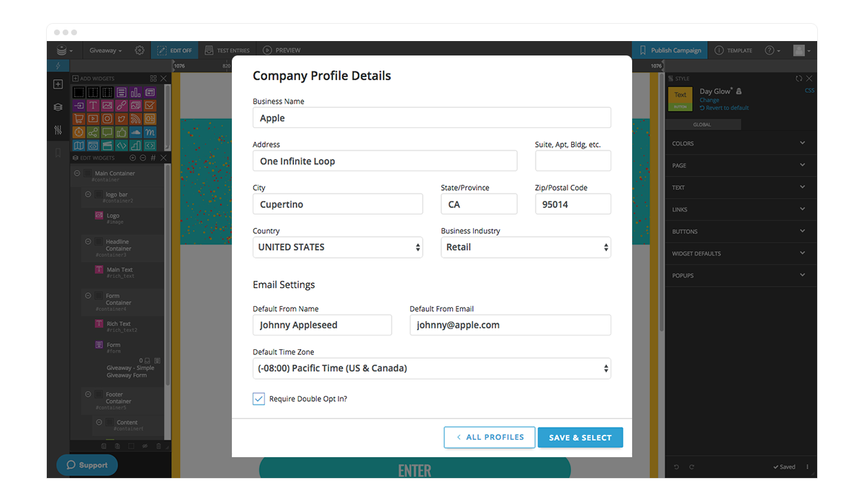Image resolution: width=864 pixels, height=504 pixels.
Task: Expand the COLORS section in the style panel
Action: coord(740,143)
